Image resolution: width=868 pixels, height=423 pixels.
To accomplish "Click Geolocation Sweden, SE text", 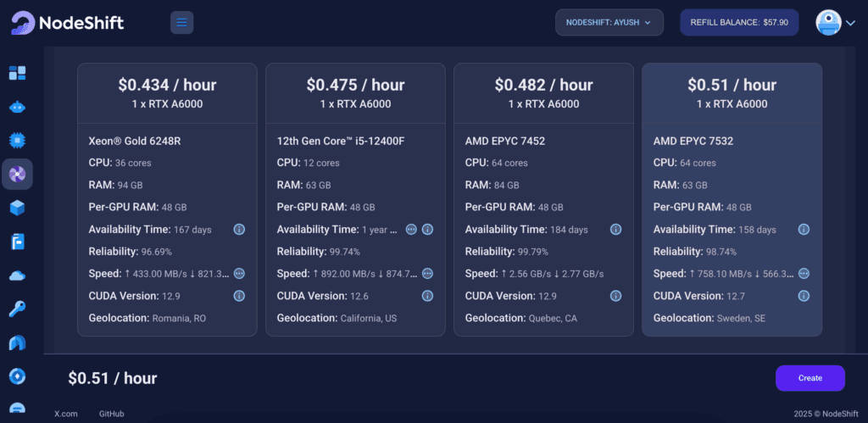I will tap(709, 319).
